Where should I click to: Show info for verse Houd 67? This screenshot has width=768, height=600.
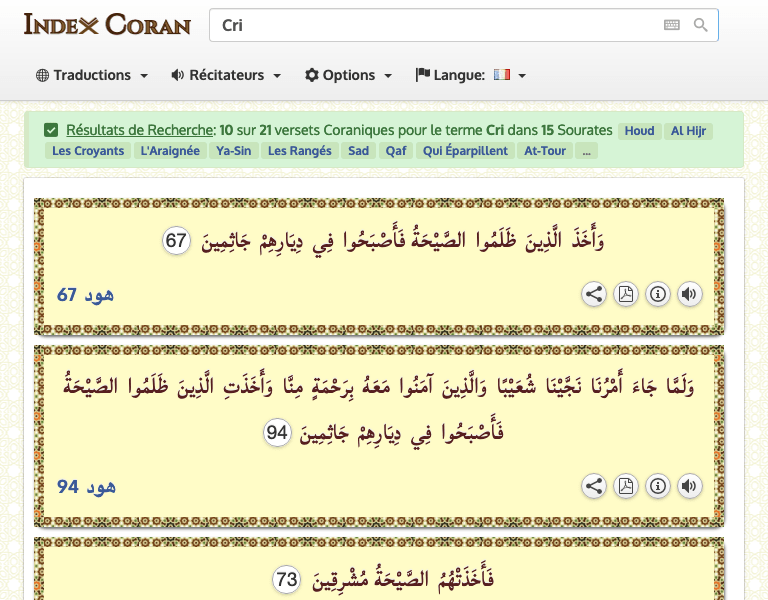pyautogui.click(x=658, y=294)
